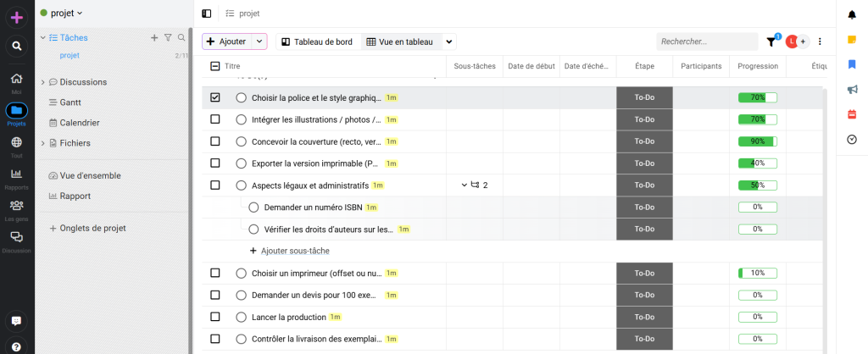
Task: Expand the Discussions section
Action: point(42,82)
